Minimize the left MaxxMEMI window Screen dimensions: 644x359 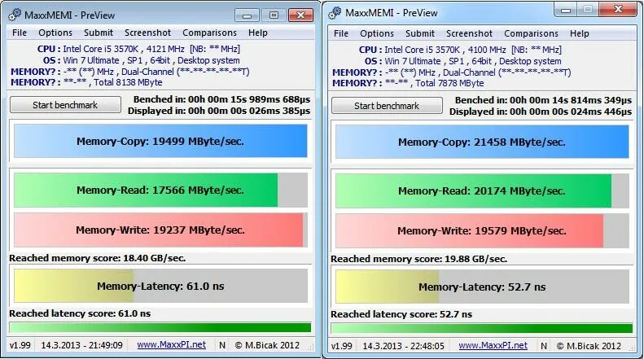pos(247,15)
